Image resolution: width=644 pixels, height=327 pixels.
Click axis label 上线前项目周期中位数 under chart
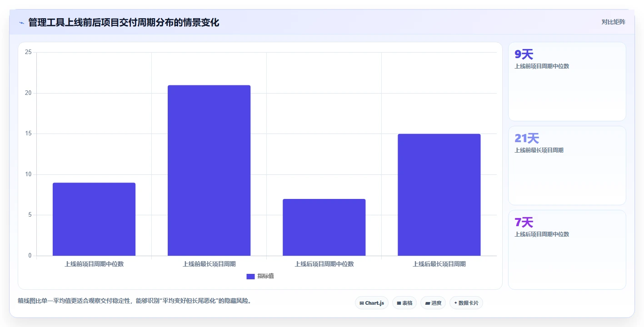point(94,264)
